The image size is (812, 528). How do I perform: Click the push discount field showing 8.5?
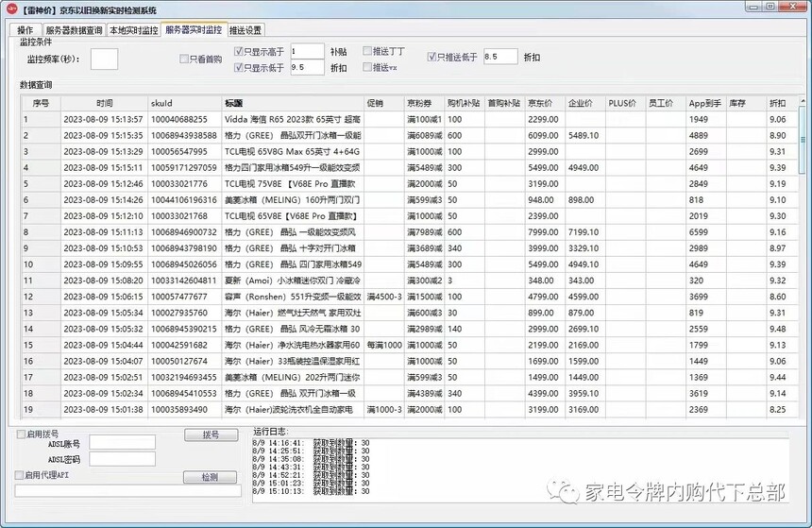[500, 57]
